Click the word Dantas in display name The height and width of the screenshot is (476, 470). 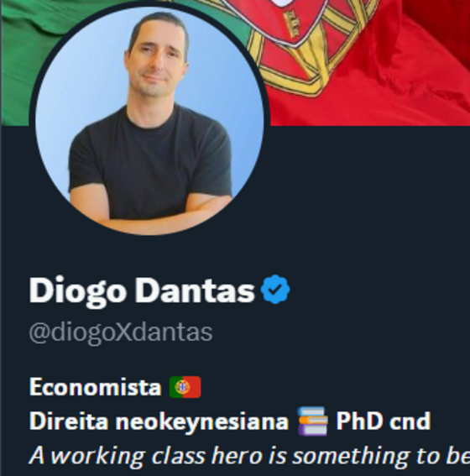[x=195, y=290]
